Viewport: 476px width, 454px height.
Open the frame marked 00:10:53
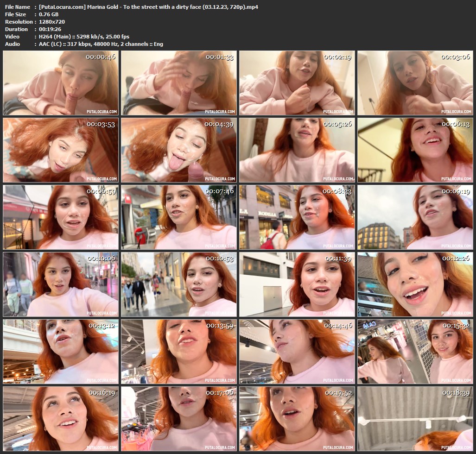pos(179,284)
